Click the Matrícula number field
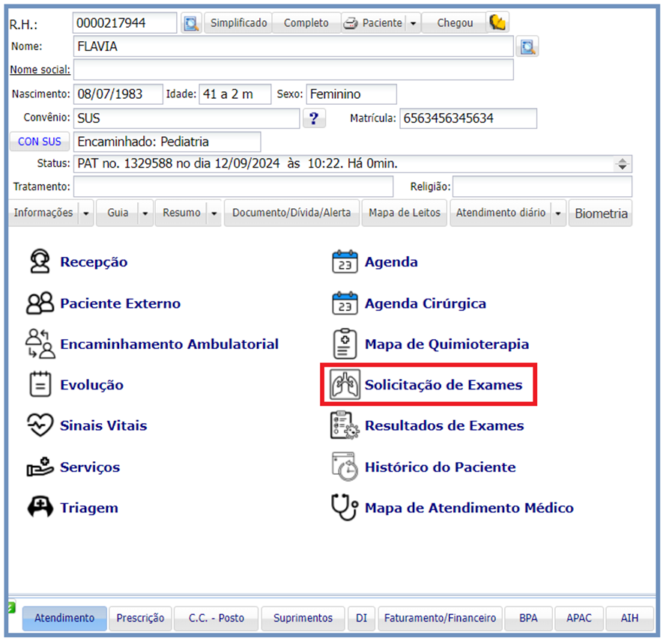This screenshot has width=666, height=644. click(x=468, y=118)
